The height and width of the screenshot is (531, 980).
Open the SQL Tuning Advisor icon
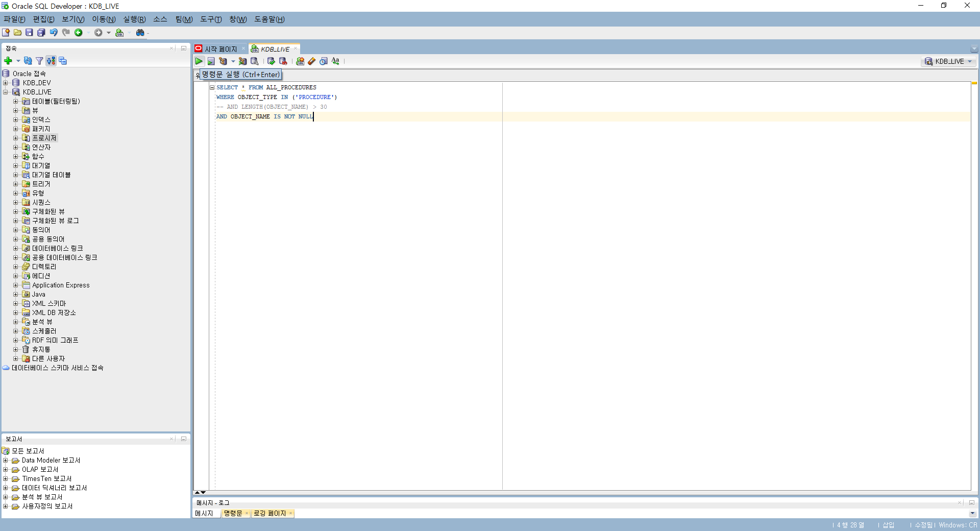(x=254, y=61)
